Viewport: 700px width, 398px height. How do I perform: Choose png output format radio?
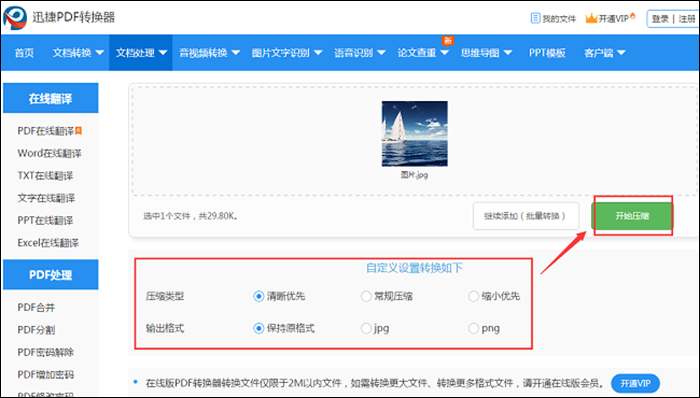coord(473,329)
